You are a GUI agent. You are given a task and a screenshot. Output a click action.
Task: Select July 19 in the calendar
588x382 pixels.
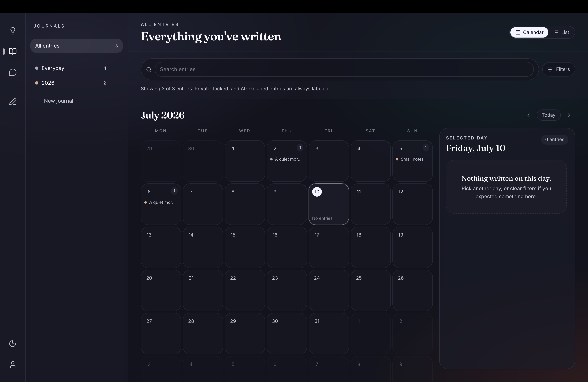click(x=412, y=247)
